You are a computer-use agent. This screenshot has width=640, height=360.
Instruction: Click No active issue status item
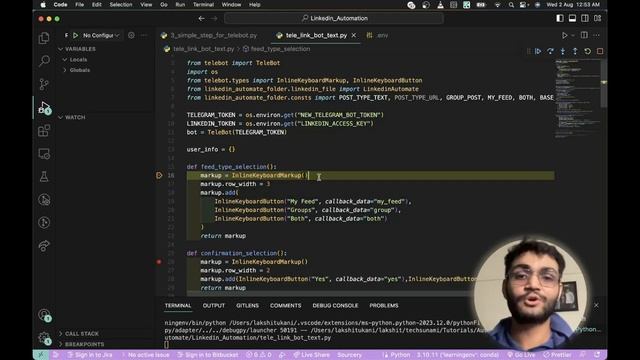[x=145, y=355]
